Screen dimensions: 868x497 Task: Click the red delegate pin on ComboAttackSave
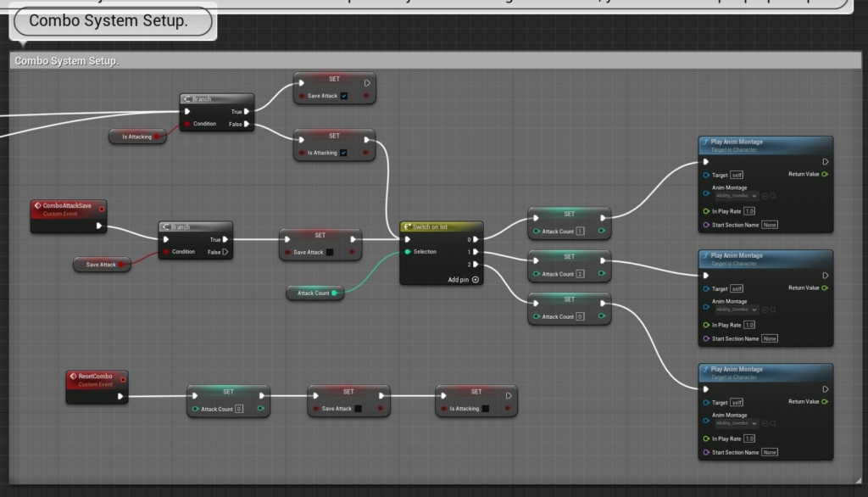tap(102, 209)
